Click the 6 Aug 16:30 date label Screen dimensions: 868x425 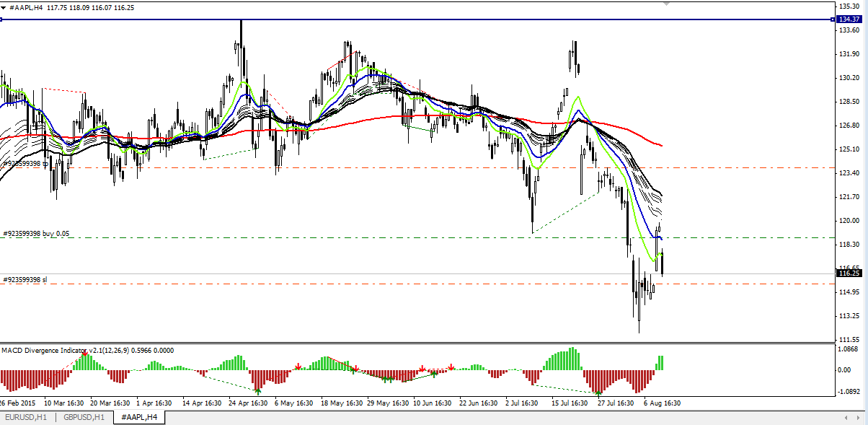[662, 403]
